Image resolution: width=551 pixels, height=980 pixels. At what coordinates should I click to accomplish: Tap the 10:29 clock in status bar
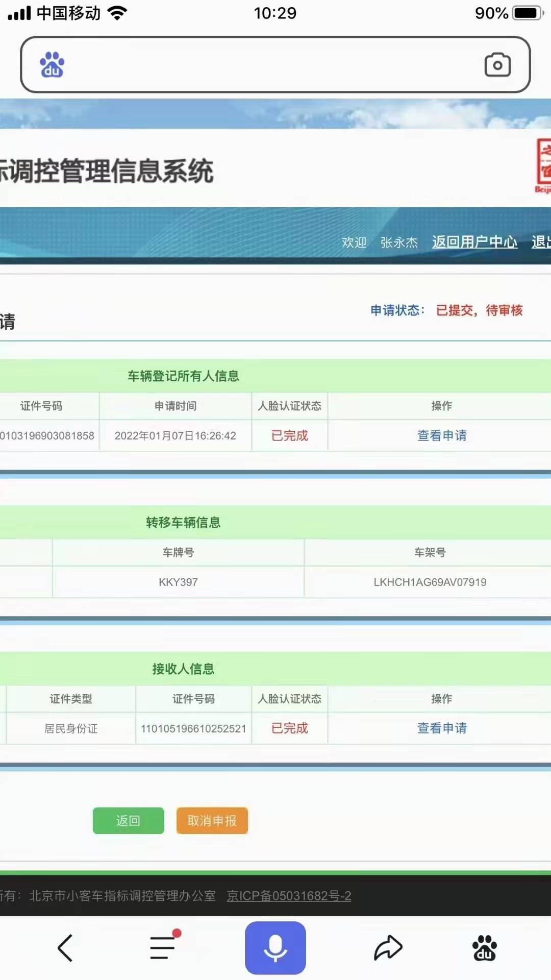[x=275, y=13]
